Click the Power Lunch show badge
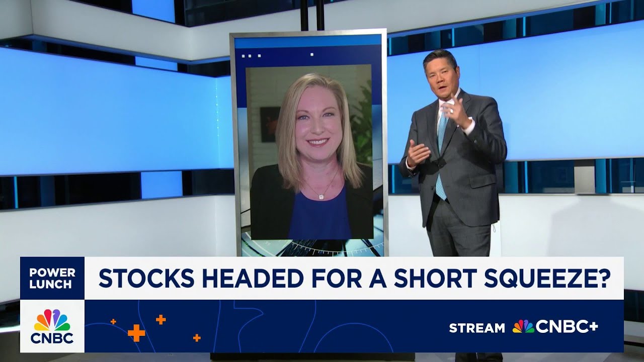The height and width of the screenshot is (362, 644). [52, 278]
